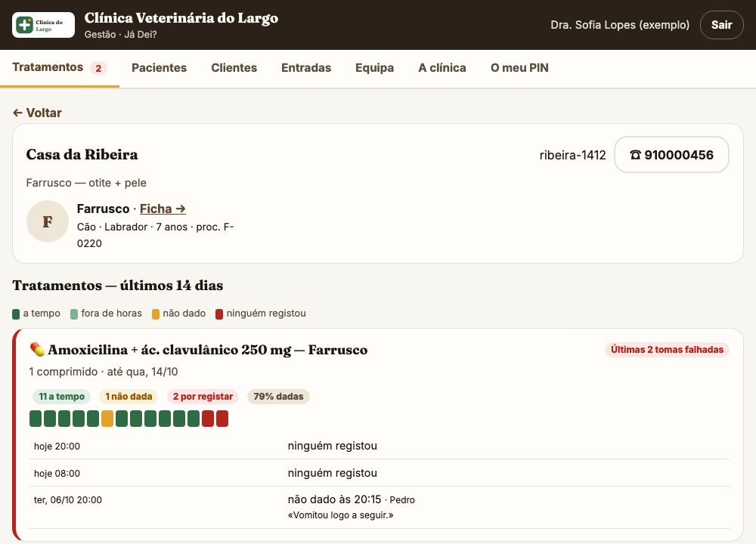756x544 pixels.
Task: Click the note «Vomitou logo a seguir.»
Action: [340, 515]
